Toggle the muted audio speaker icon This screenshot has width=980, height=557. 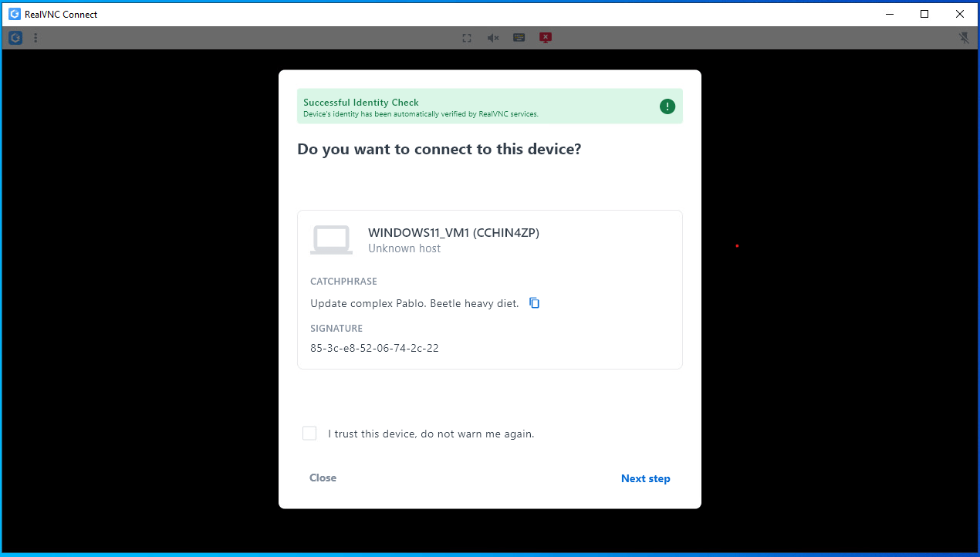493,38
